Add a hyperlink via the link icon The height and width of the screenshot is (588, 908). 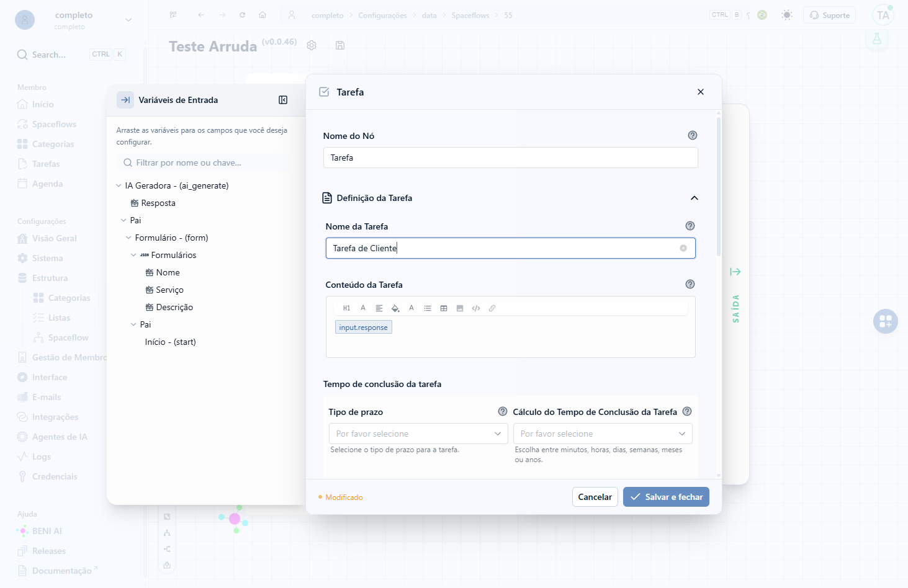[x=492, y=308]
